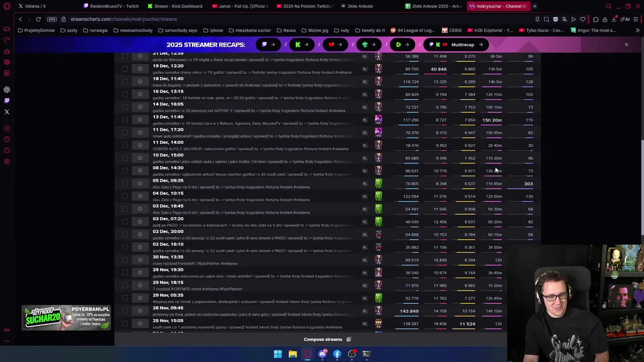Viewport: 644px width, 362px height.
Task: Tick the checkbox for 18 Dec, 11:40
Action: [125, 81]
